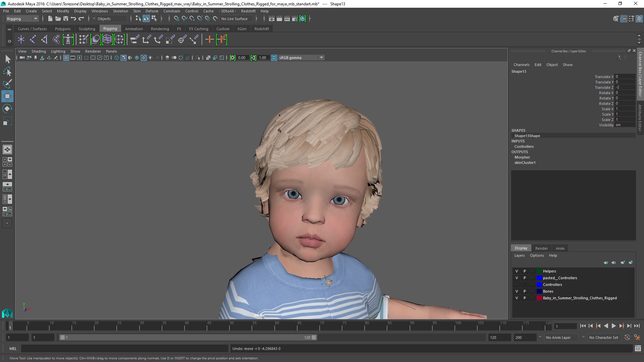Open the Skeleton menu
This screenshot has height=362, width=644.
pyautogui.click(x=120, y=11)
